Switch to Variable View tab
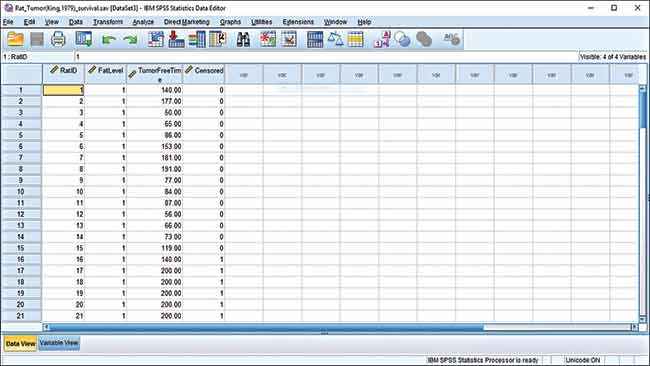 [59, 343]
